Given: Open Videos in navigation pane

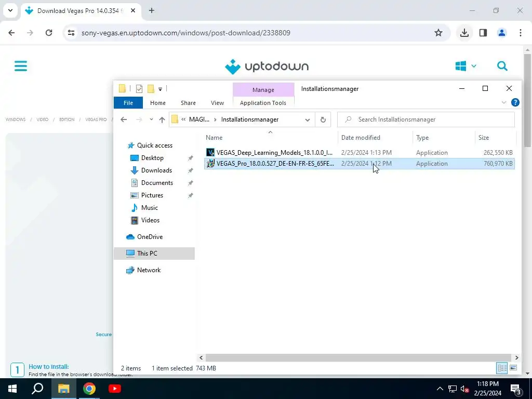Looking at the screenshot, I should click(x=150, y=220).
